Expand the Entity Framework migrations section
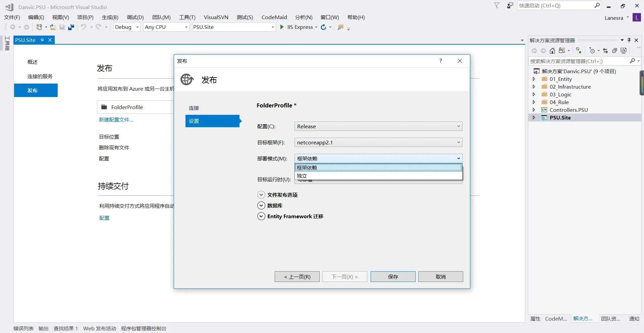The width and height of the screenshot is (644, 333). point(261,216)
